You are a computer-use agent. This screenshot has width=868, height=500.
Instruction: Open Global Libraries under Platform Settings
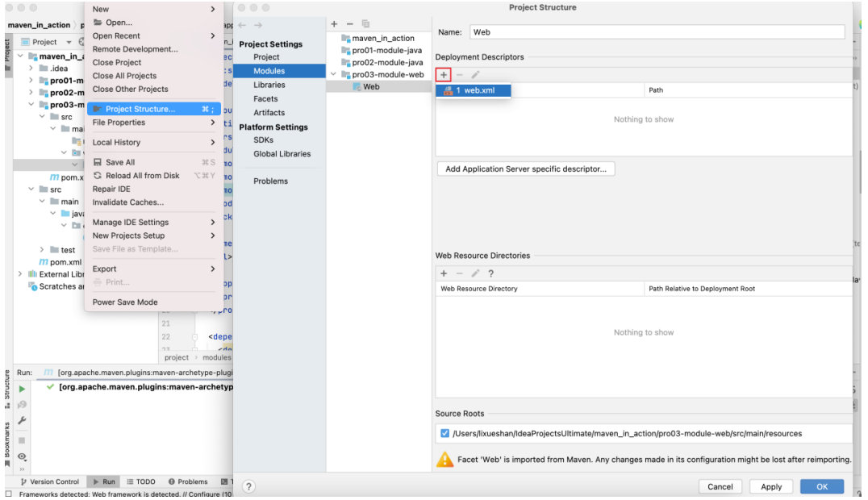pos(282,154)
